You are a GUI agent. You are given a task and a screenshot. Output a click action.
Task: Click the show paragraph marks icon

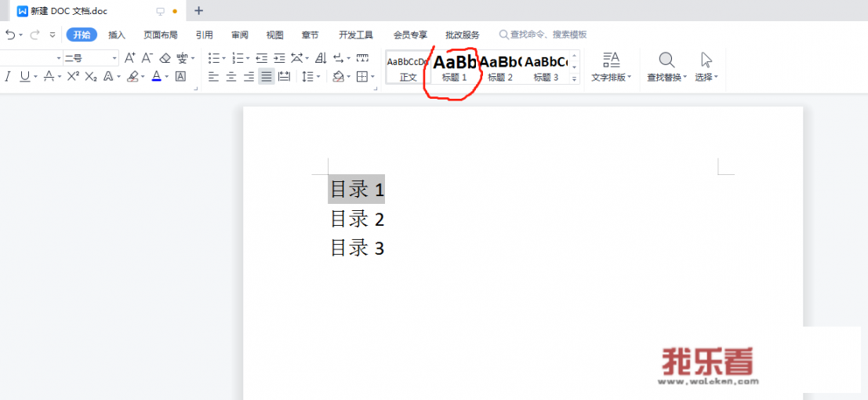(338, 57)
